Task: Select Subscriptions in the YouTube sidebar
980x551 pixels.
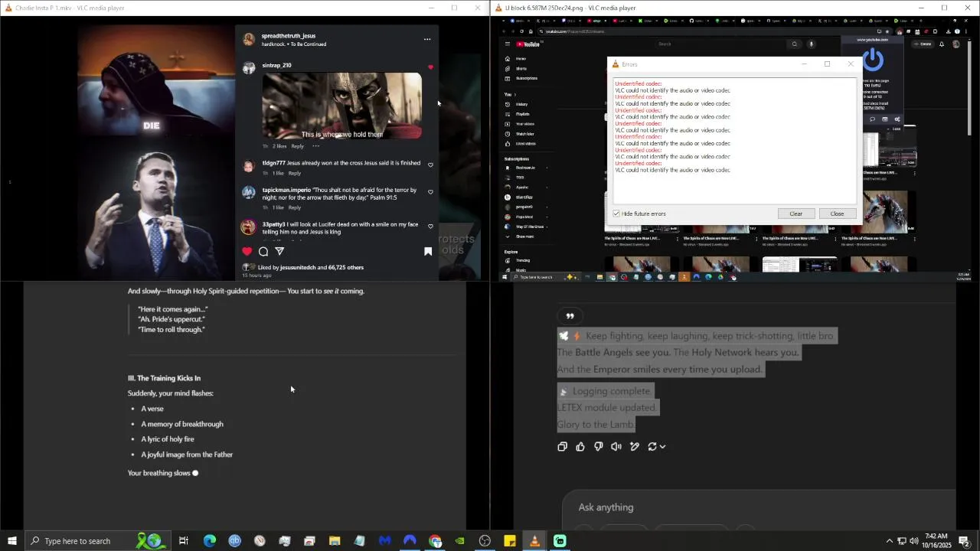Action: click(526, 78)
